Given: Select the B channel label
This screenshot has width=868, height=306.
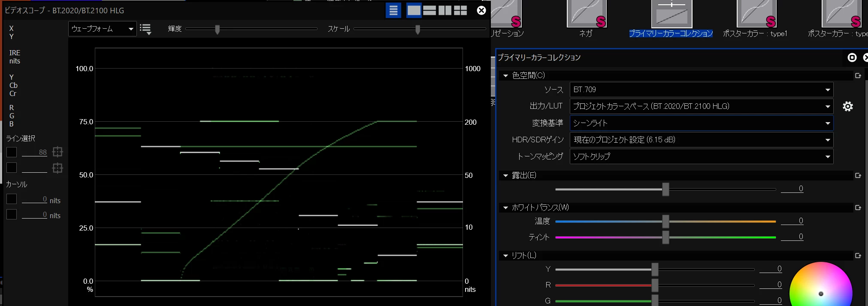Looking at the screenshot, I should point(12,124).
